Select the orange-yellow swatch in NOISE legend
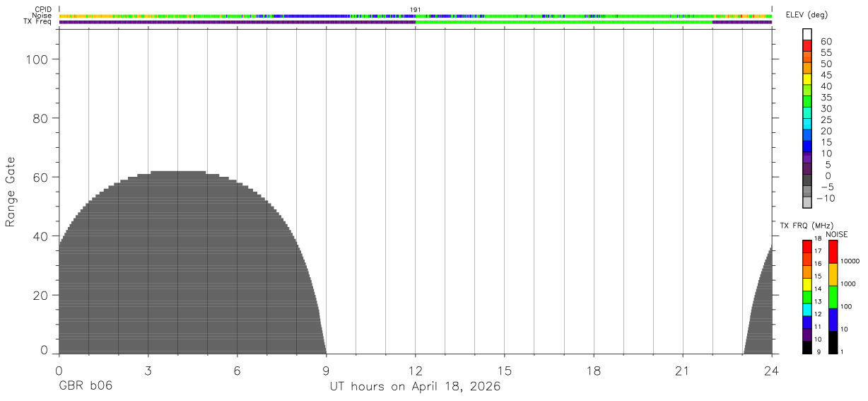 click(833, 274)
